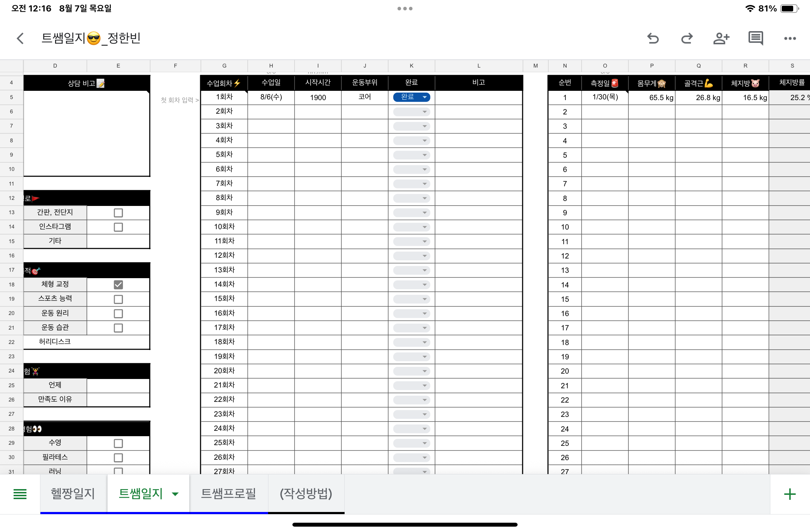Add a new sheet with plus icon
Screen dimensions: 810x532
coord(790,494)
